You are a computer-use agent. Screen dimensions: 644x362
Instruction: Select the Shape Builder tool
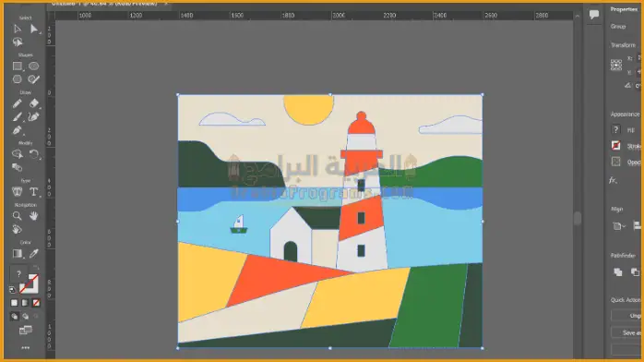pos(18,154)
